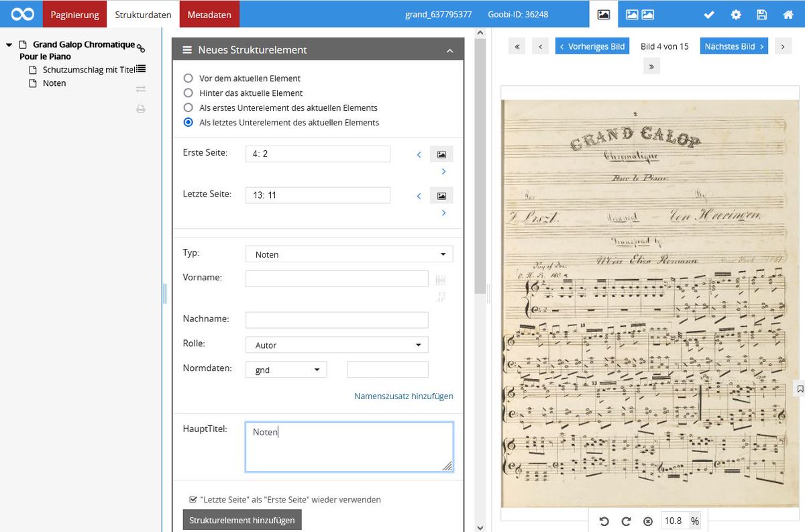Select "Als erstes Unterelement" radio button

tap(189, 108)
